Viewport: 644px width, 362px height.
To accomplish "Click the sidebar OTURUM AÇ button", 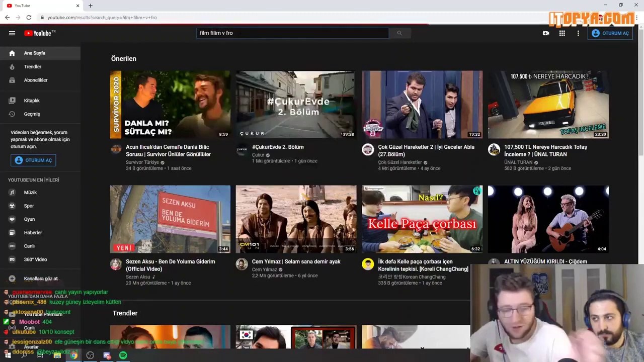I will pos(33,160).
